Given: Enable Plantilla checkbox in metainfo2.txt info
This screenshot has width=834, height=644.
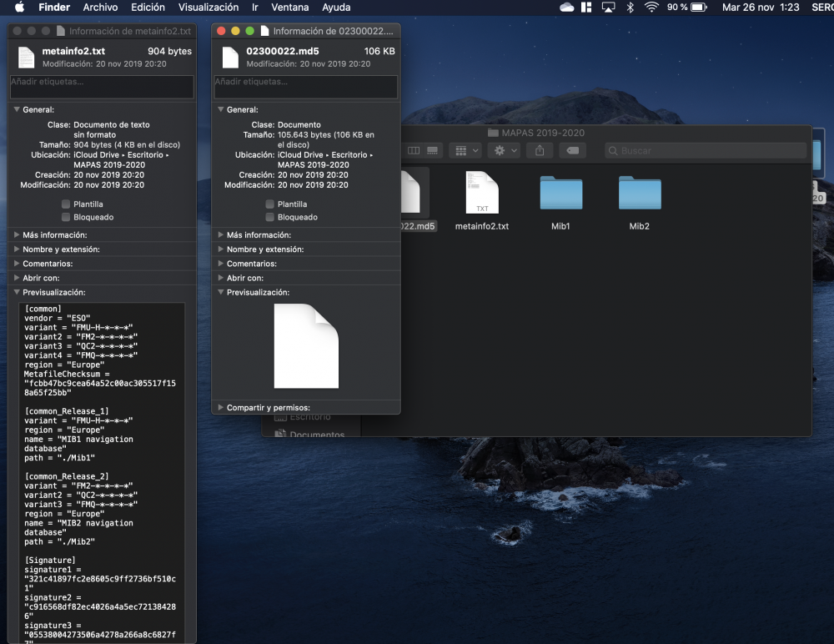Looking at the screenshot, I should (66, 204).
